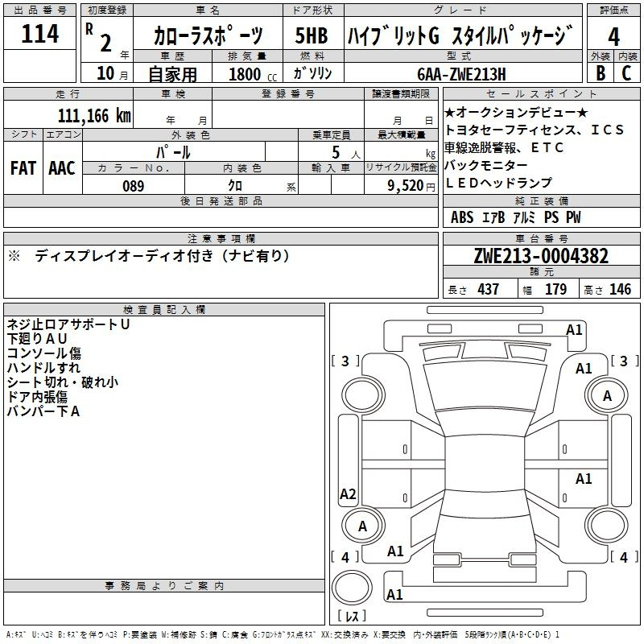Screen dimensions: 644x644
Task: Click the A1 mark at the diagram's bottom edge
Action: tap(394, 595)
